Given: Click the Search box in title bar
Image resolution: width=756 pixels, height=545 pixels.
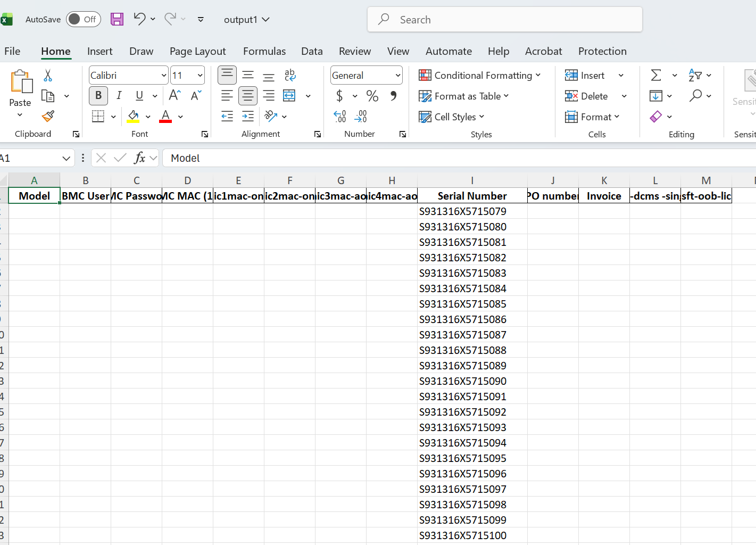Looking at the screenshot, I should click(x=504, y=20).
